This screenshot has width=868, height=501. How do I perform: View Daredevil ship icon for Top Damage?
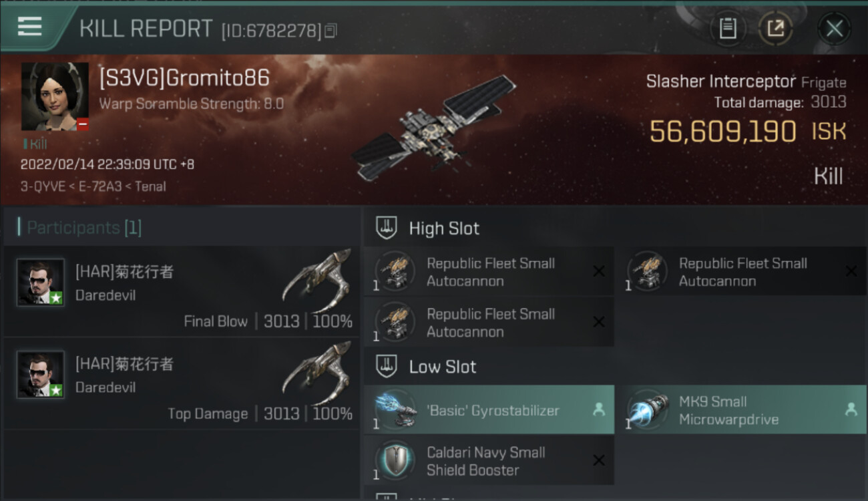(318, 371)
